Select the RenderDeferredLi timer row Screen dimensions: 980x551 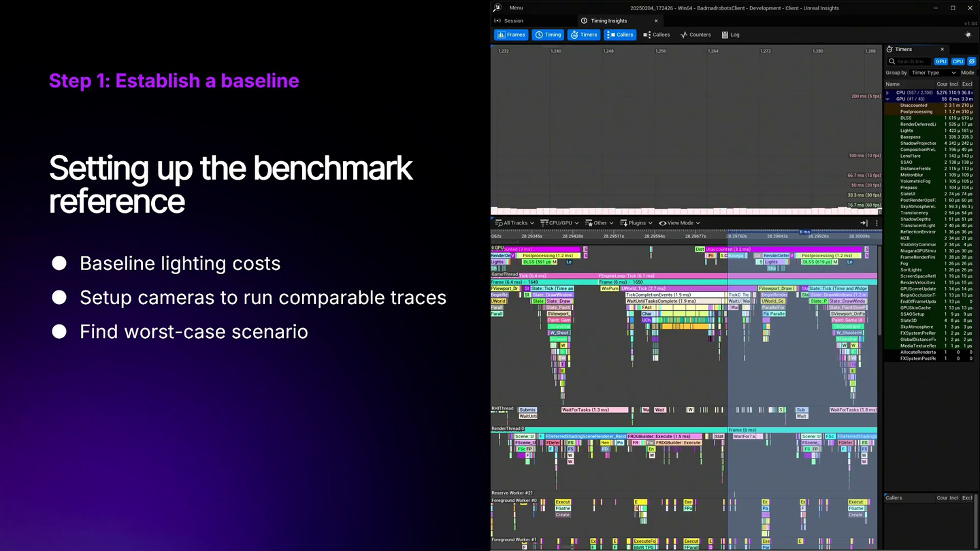tap(930, 124)
